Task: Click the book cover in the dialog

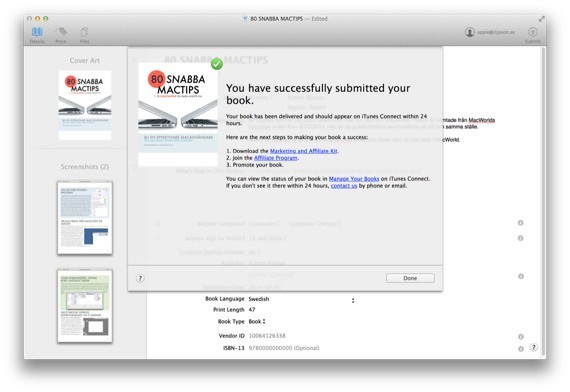Action: [x=178, y=115]
